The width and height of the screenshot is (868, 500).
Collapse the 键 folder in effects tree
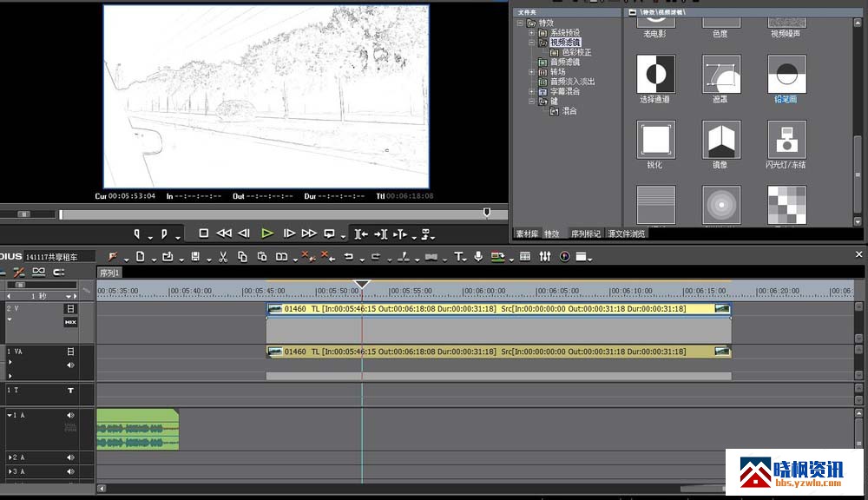click(531, 102)
